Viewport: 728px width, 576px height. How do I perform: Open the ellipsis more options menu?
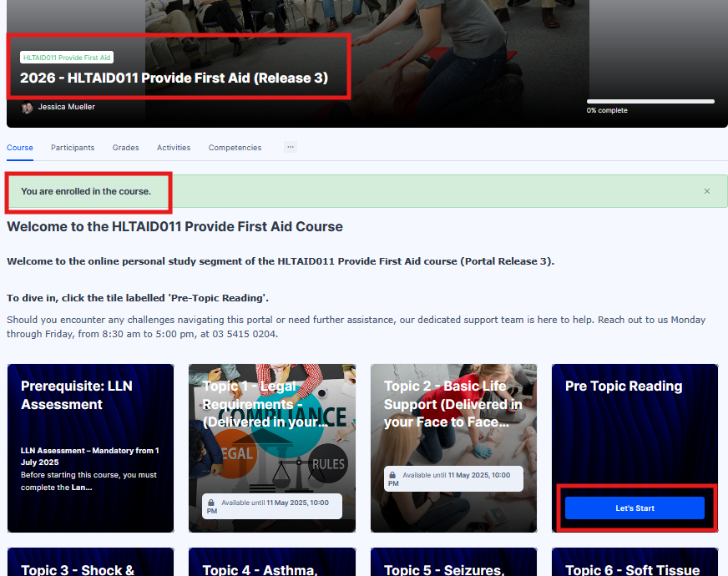coord(290,147)
